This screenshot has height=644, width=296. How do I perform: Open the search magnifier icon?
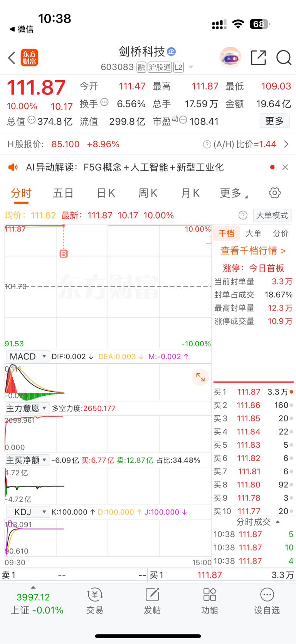tap(284, 58)
